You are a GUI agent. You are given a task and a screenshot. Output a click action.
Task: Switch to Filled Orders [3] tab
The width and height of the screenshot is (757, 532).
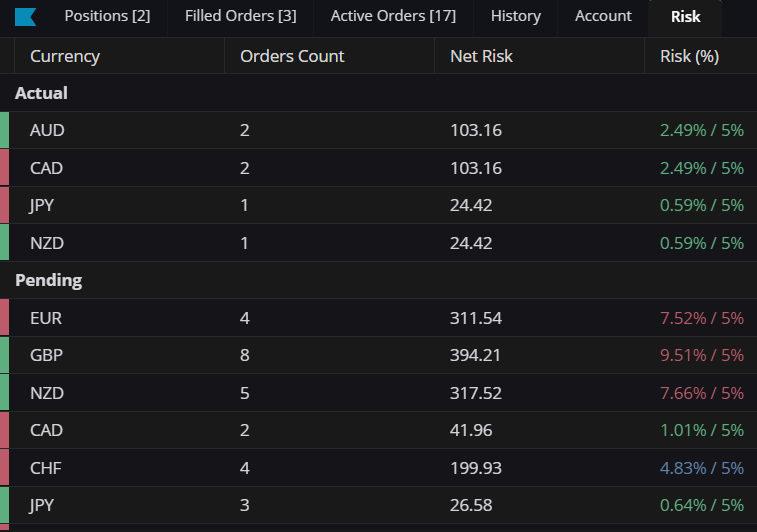coord(240,16)
